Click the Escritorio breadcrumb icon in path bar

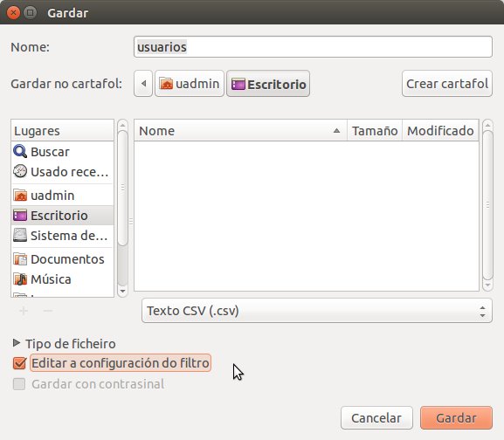pyautogui.click(x=238, y=84)
